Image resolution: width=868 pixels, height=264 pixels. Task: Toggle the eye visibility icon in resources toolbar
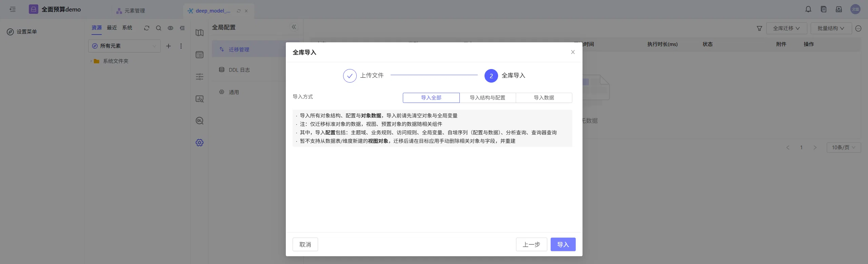tap(171, 28)
